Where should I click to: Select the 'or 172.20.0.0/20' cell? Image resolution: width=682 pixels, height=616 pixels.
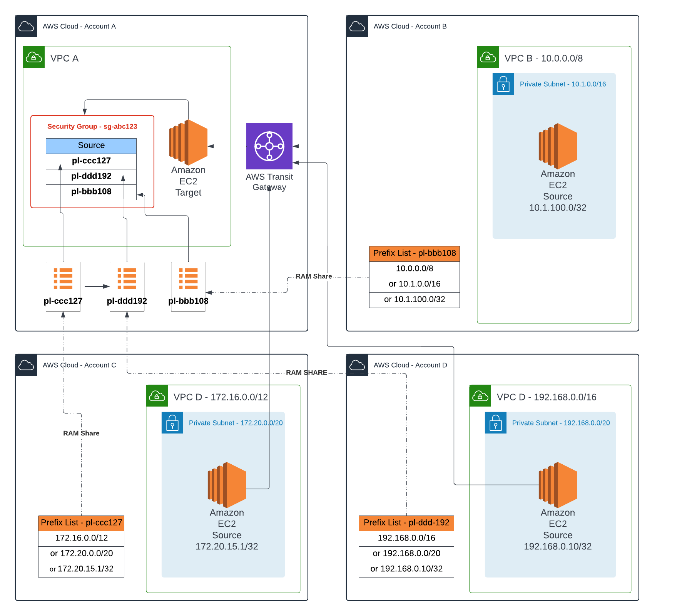pos(81,554)
